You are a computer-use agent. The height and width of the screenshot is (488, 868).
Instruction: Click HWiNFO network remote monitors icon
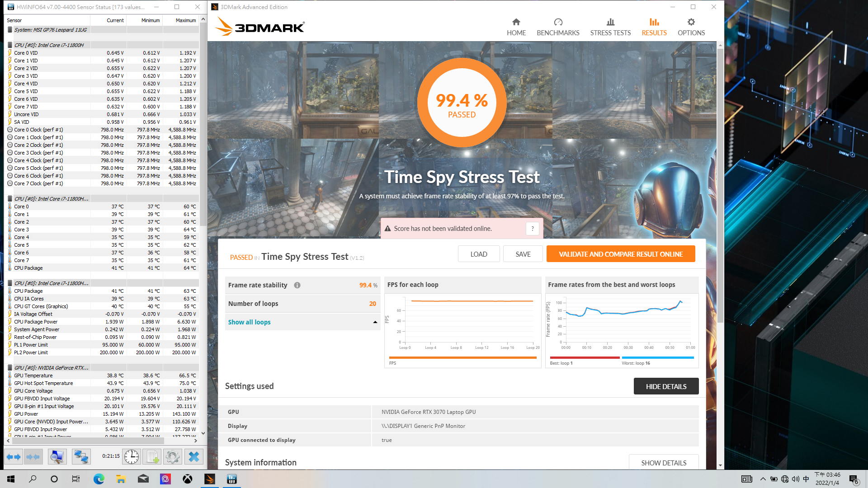tap(81, 457)
